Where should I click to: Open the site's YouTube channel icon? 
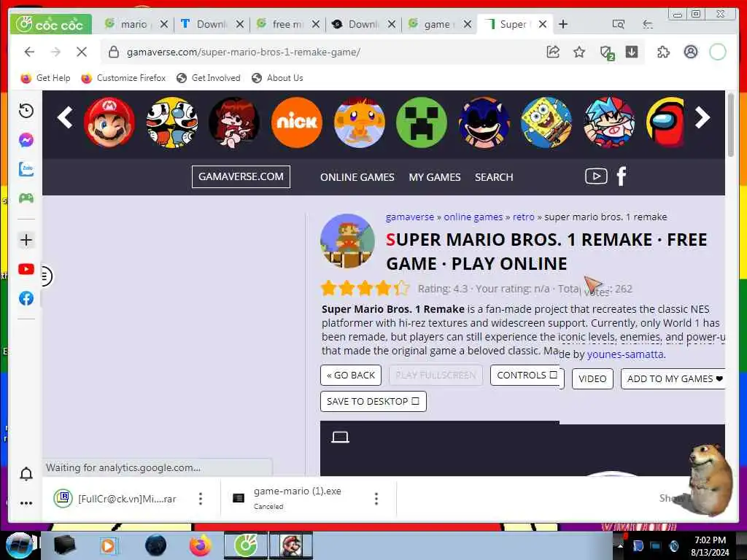tap(596, 176)
